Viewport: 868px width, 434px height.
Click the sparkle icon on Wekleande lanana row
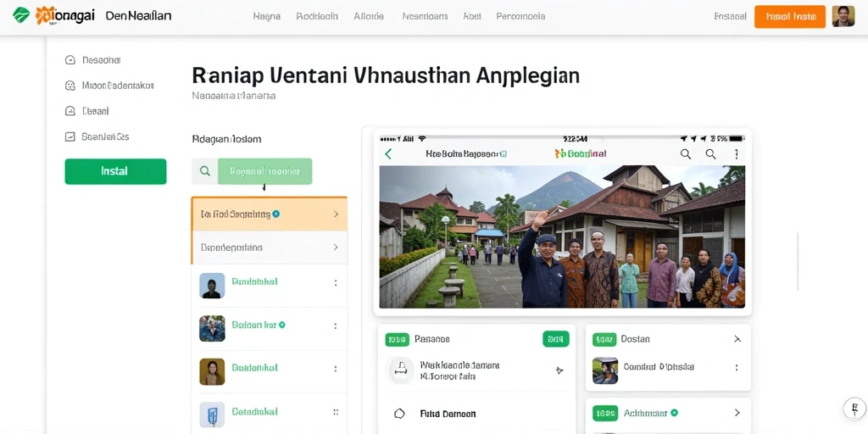(x=559, y=370)
